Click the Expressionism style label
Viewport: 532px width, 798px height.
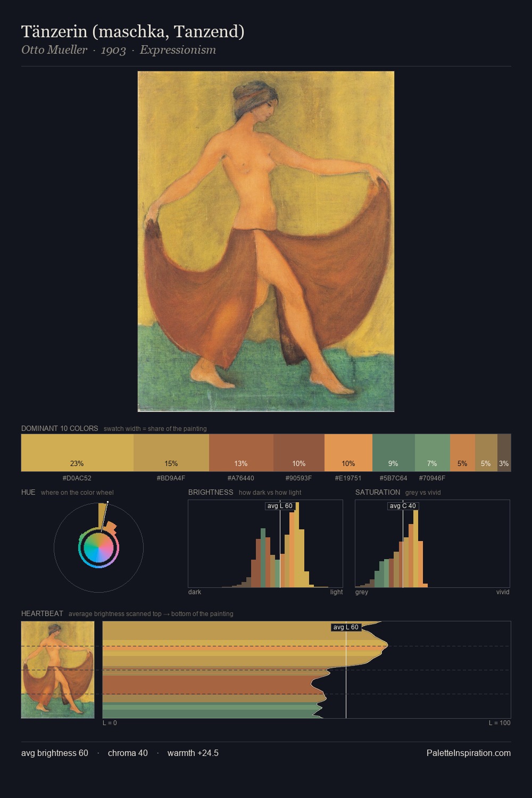coord(178,50)
